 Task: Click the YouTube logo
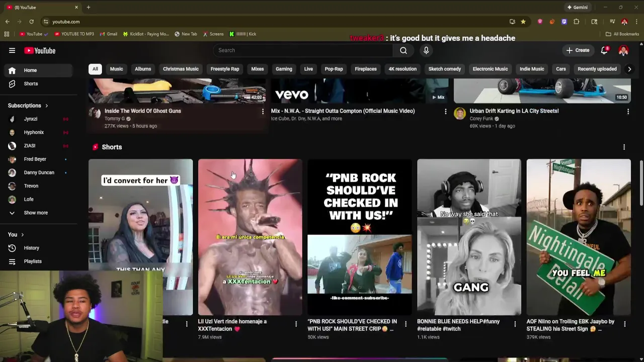(x=40, y=50)
